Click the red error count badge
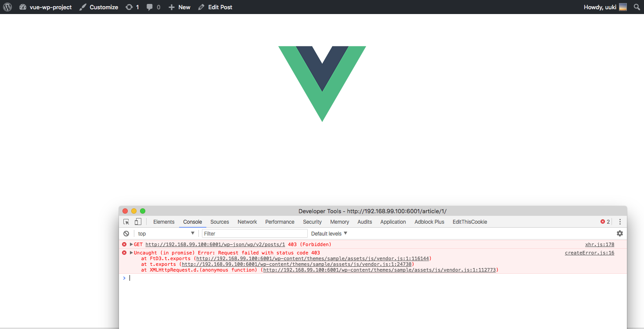 (x=605, y=222)
